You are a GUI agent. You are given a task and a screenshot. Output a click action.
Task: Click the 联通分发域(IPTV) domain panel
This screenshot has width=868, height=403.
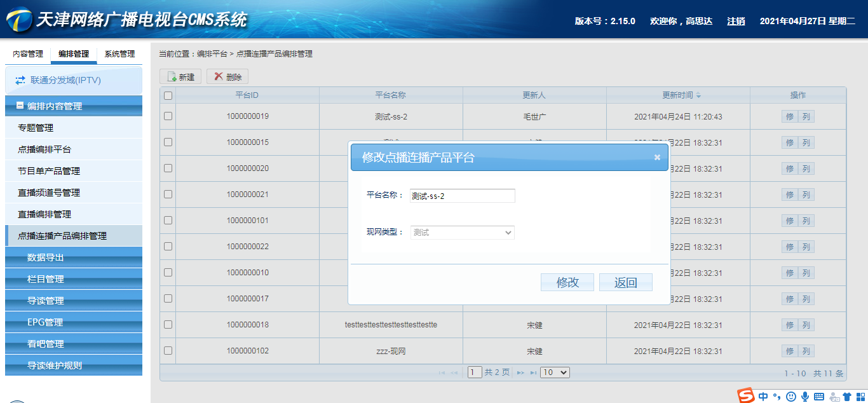pos(74,81)
